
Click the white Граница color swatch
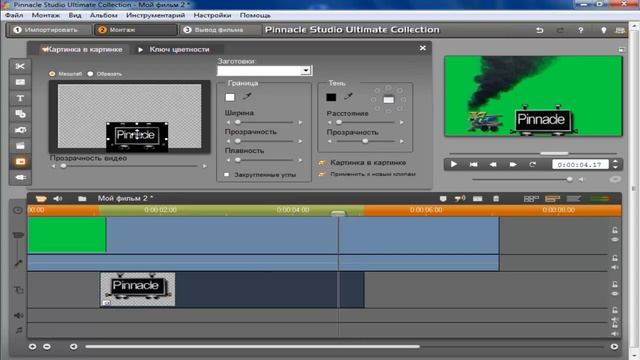230,97
